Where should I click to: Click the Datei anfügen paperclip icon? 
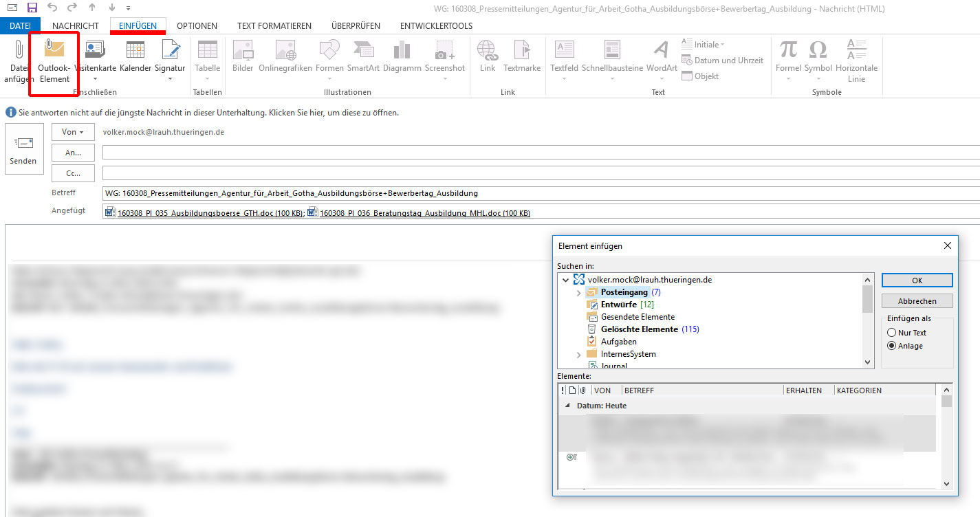tap(19, 49)
